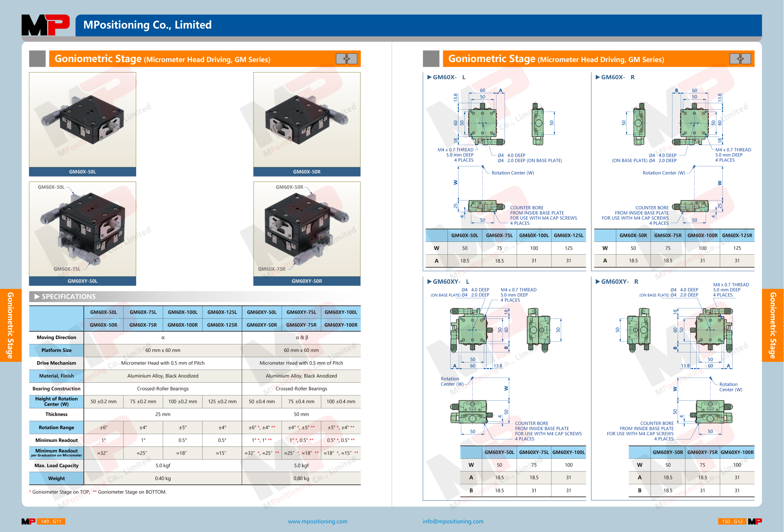The image size is (784, 532).
Task: Click the 125 ±0.2 mm height cell
Action: coord(222,401)
